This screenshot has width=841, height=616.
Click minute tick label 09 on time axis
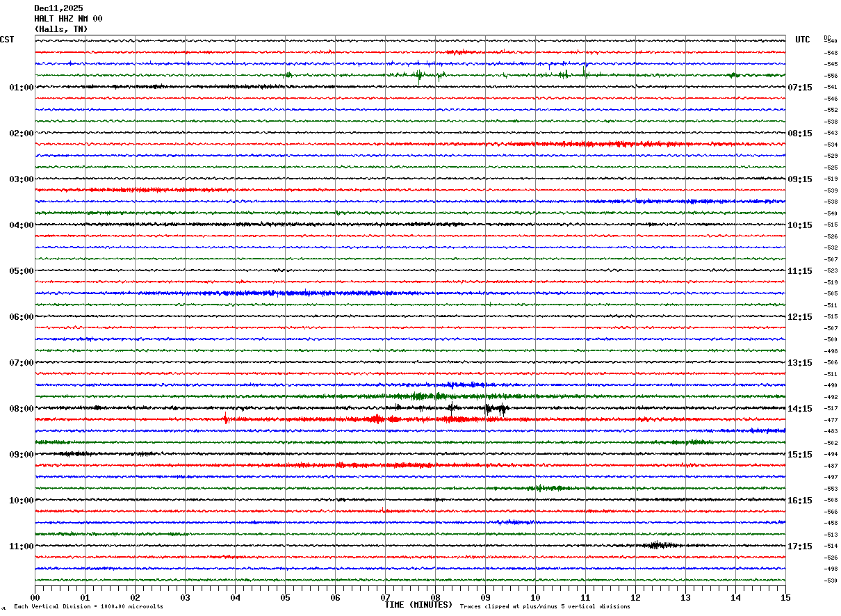(485, 597)
